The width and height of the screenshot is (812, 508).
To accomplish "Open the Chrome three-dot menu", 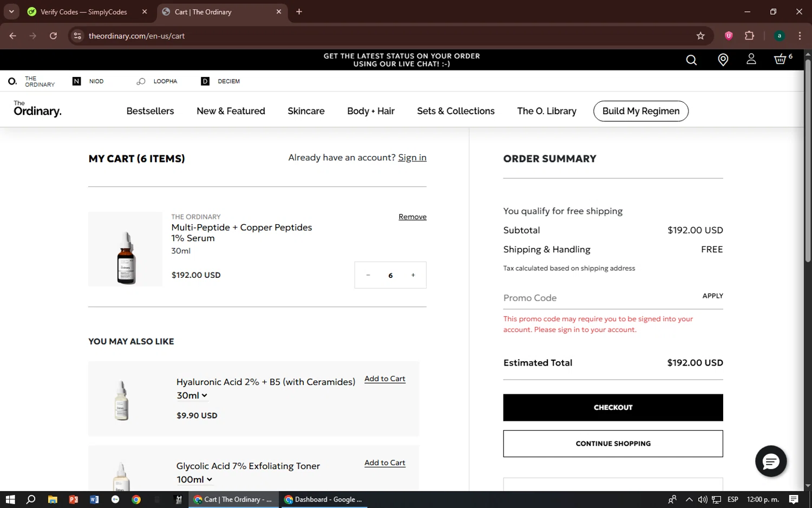I will pyautogui.click(x=800, y=36).
